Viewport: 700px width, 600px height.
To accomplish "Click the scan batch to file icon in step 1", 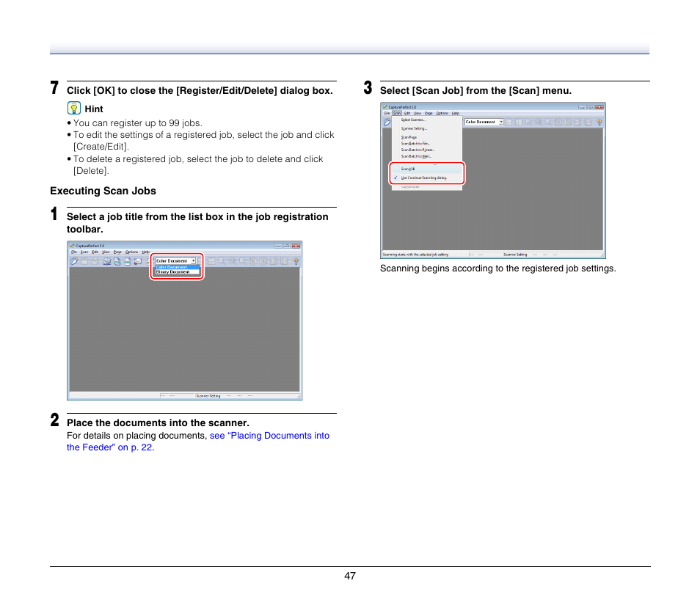I will [117, 261].
